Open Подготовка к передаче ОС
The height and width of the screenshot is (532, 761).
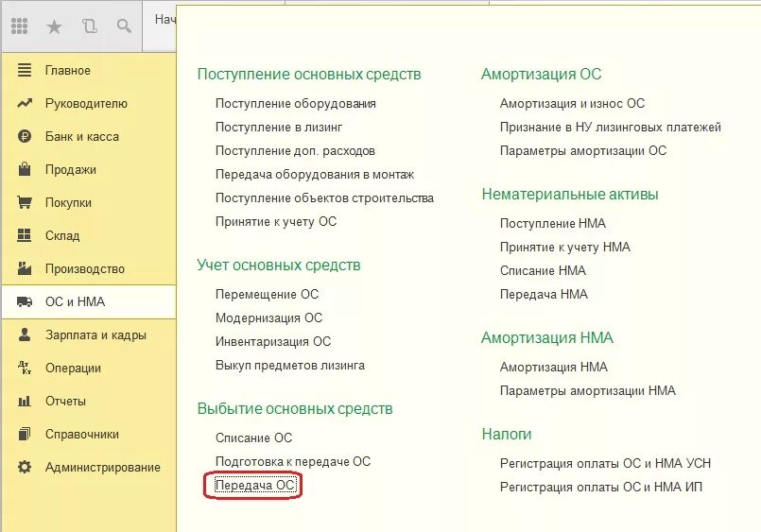[293, 462]
